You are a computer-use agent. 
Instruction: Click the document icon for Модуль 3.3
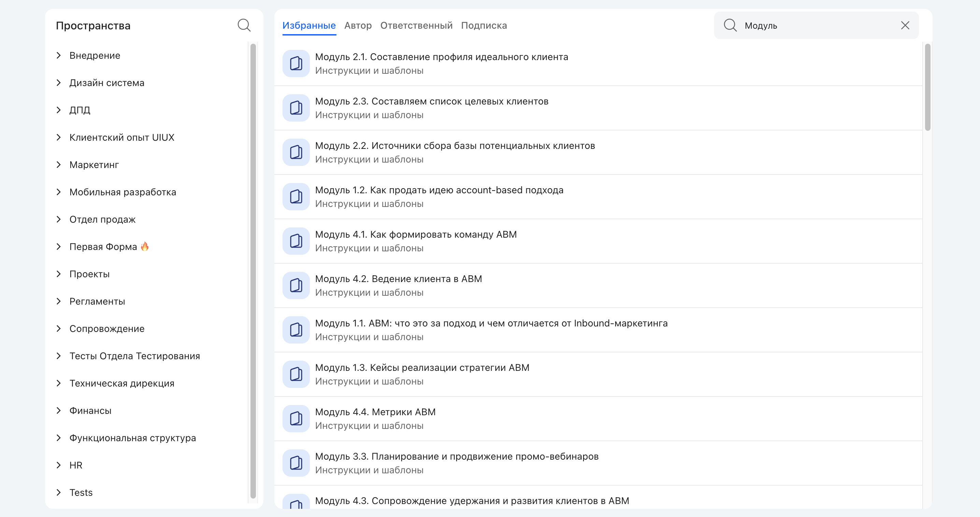pyautogui.click(x=296, y=463)
